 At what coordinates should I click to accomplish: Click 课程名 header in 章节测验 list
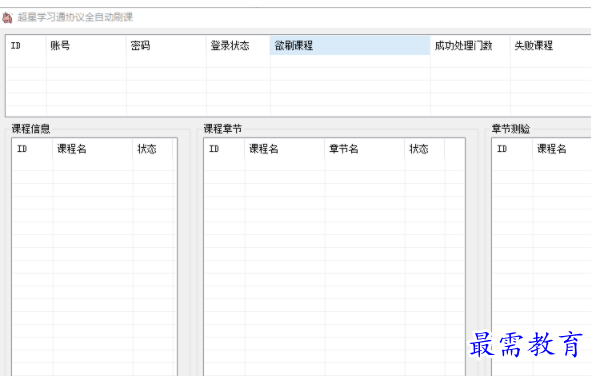(x=562, y=149)
